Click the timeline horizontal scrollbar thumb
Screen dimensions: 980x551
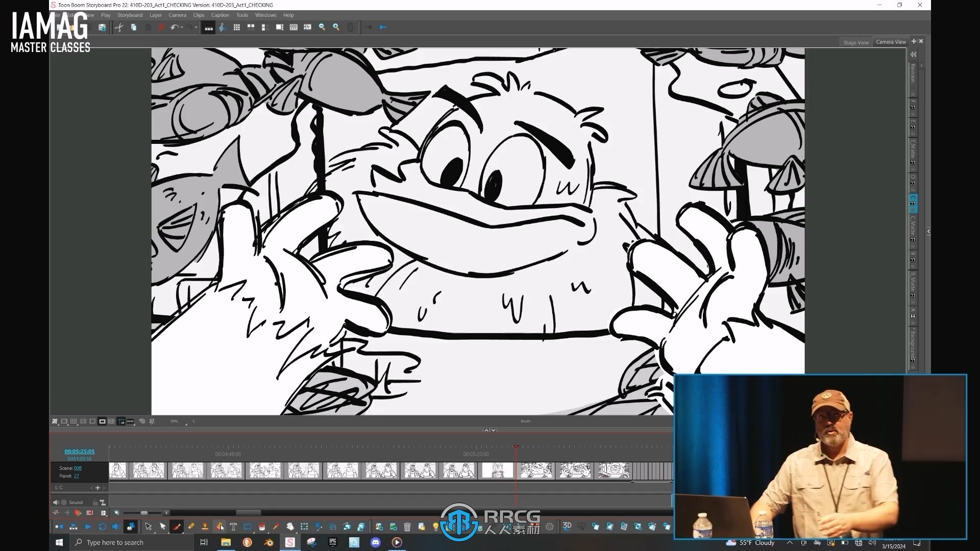coord(249,513)
